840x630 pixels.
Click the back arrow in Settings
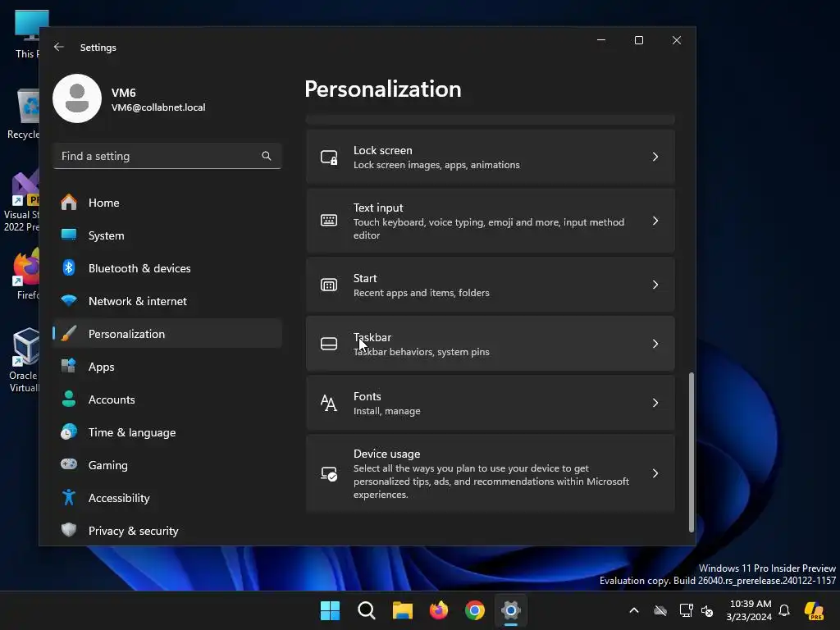pos(59,47)
